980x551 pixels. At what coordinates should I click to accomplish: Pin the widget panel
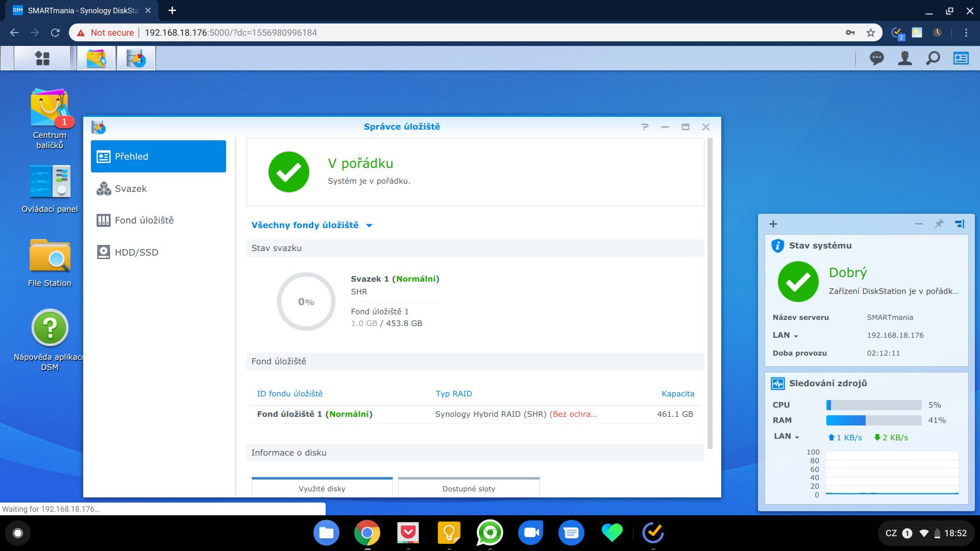pos(939,224)
